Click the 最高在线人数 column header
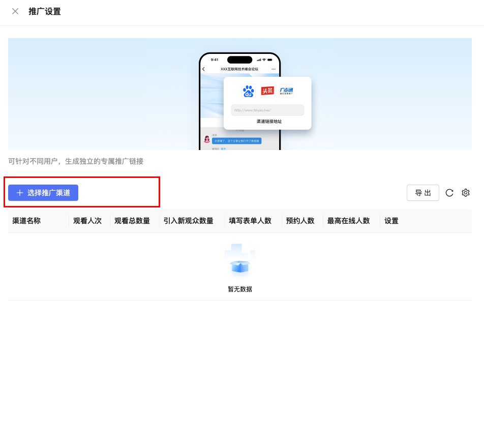 348,221
